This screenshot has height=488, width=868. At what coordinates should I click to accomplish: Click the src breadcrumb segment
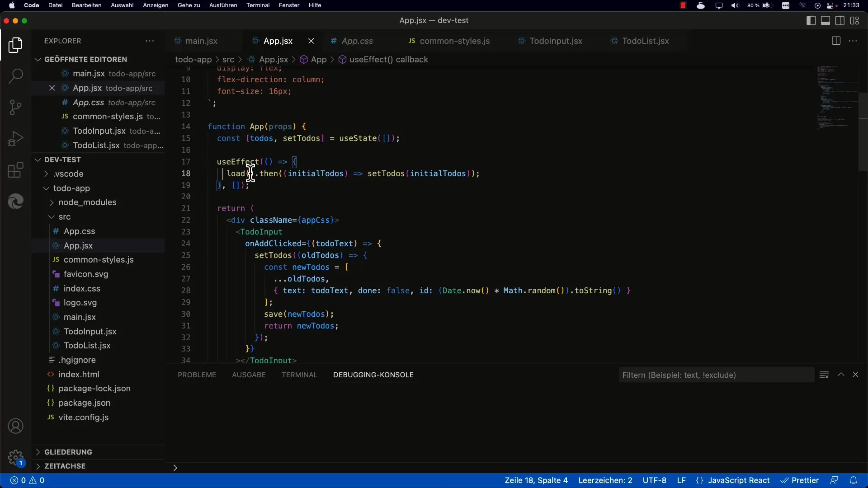coord(228,59)
